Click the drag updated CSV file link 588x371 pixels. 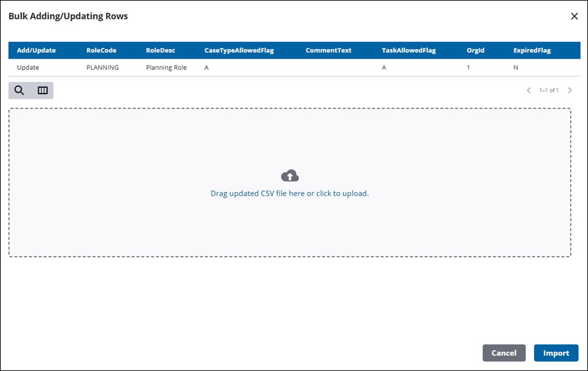pos(289,193)
